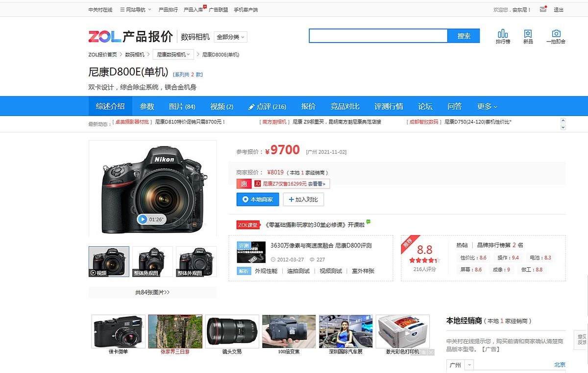Open the 尼康D800评测 article title
Image resolution: width=588 pixels, height=373 pixels.
pos(321,245)
